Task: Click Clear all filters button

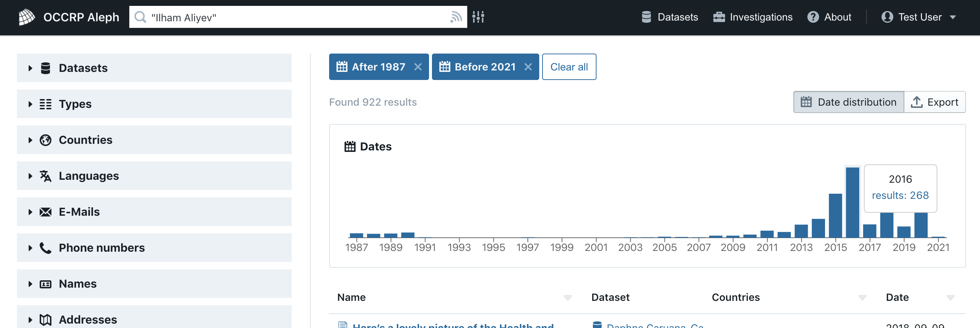Action: click(569, 67)
